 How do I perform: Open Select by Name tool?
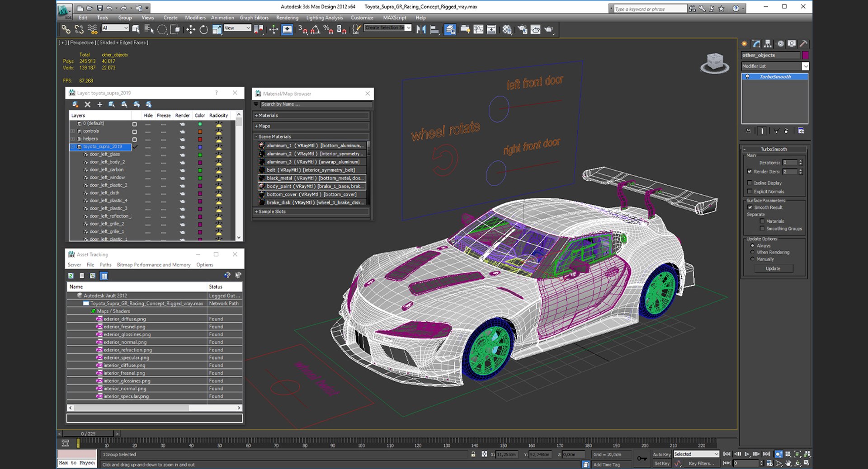pos(149,29)
